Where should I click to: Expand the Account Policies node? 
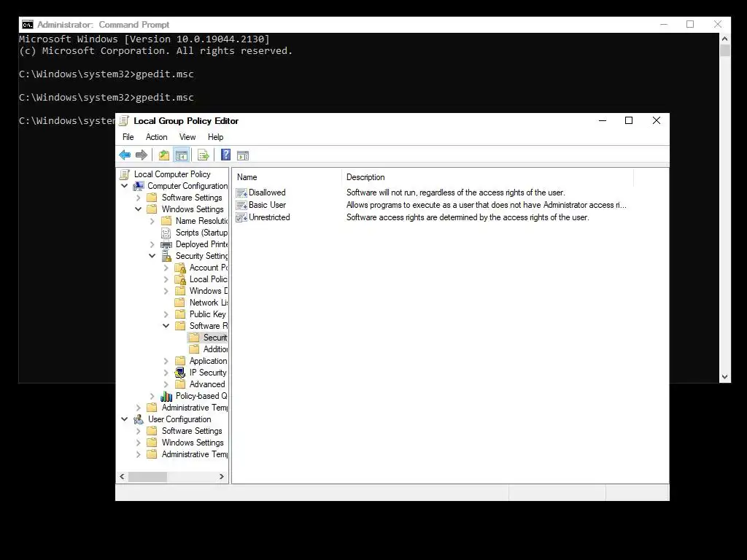click(166, 268)
